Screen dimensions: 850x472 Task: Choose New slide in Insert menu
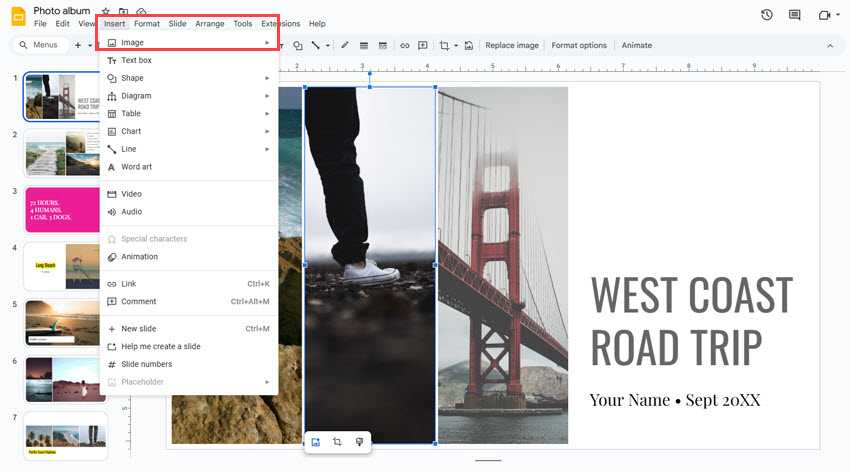tap(189, 329)
